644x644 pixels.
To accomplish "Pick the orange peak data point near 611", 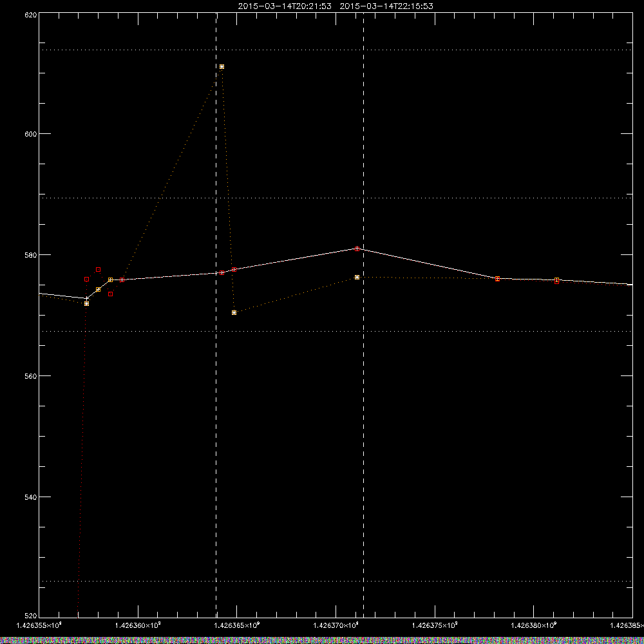I will point(222,66).
